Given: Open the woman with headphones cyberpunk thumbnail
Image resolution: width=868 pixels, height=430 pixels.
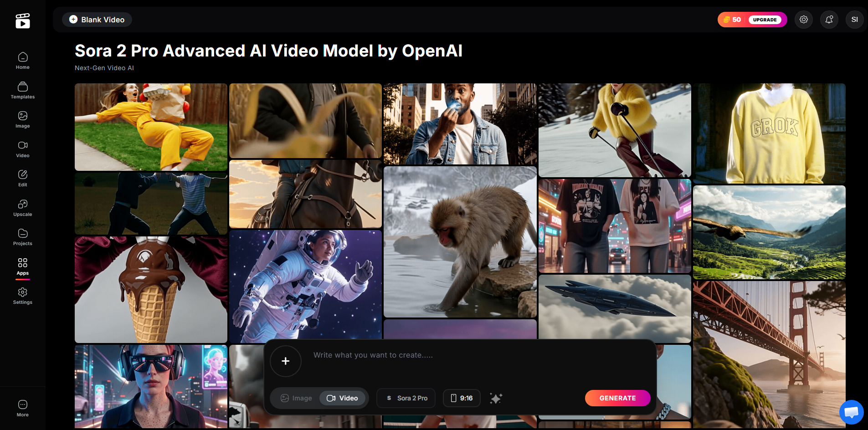Looking at the screenshot, I should click(151, 386).
